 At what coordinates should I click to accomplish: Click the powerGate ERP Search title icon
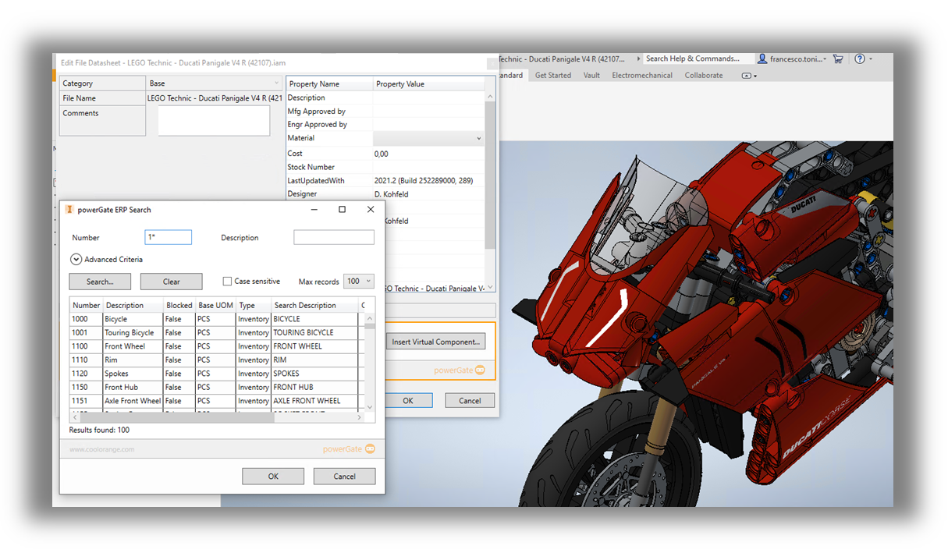(x=69, y=210)
